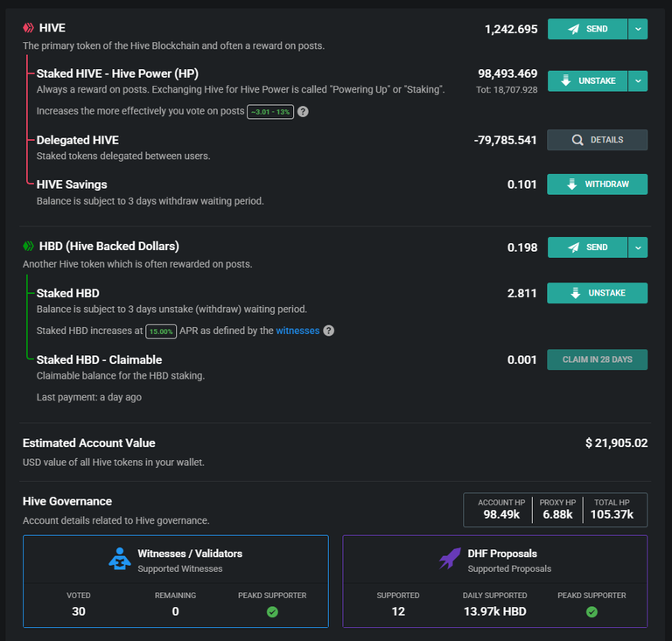Click the Staked HBD - Claimable heading

(x=99, y=359)
